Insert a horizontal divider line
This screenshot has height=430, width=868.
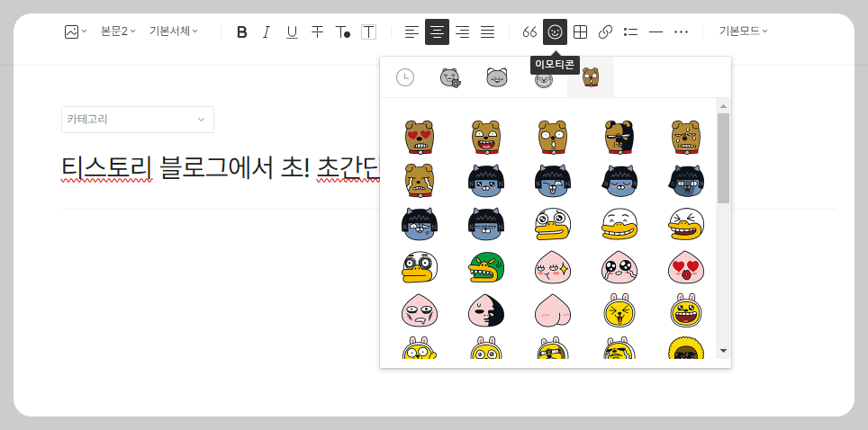tap(656, 32)
